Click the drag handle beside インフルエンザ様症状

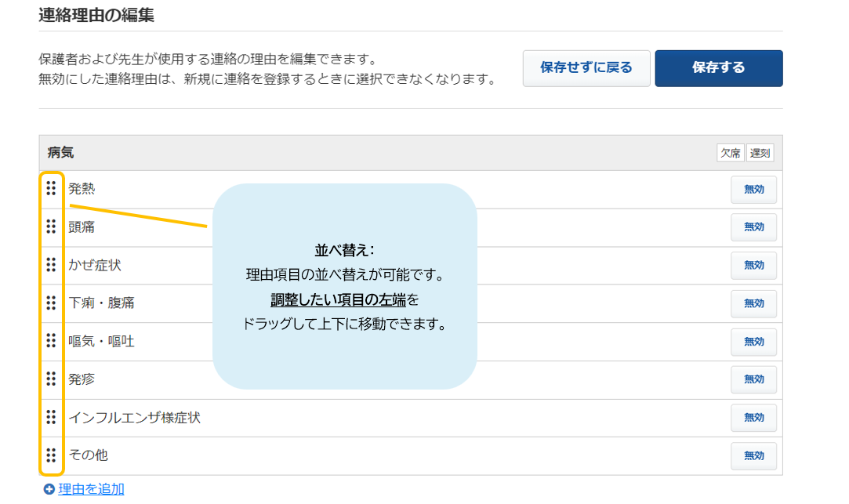coord(51,417)
